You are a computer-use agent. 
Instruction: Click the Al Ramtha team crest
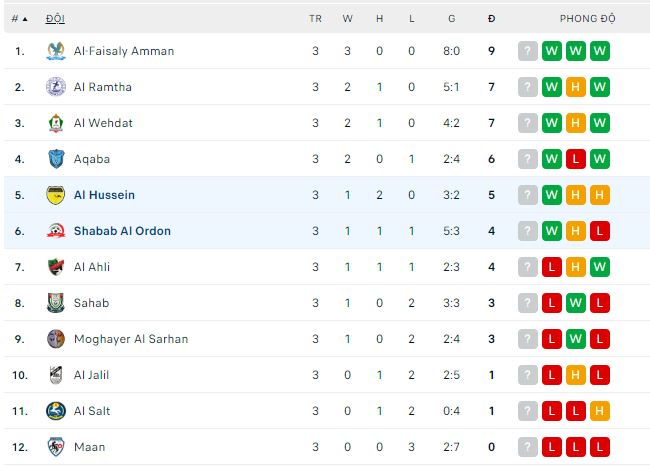coord(56,87)
